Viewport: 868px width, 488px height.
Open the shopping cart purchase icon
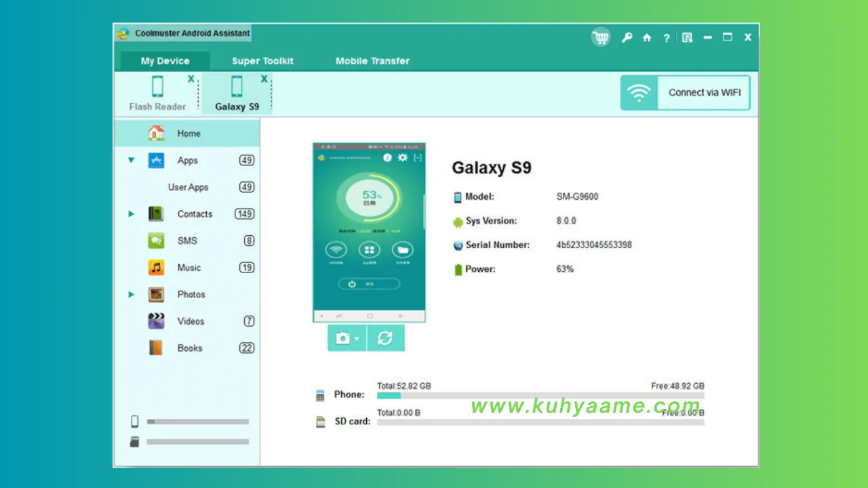click(x=600, y=37)
